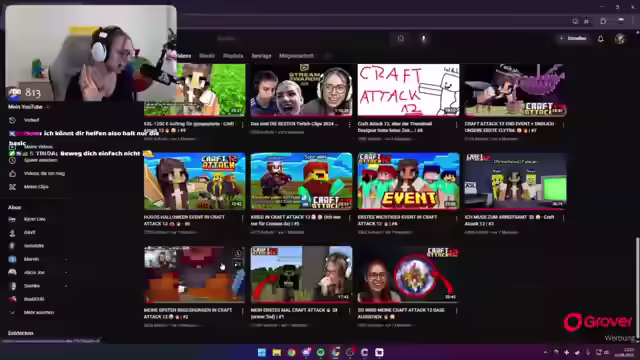This screenshot has width=640, height=360.
Task: Open Chrome from the taskbar
Action: point(291,352)
